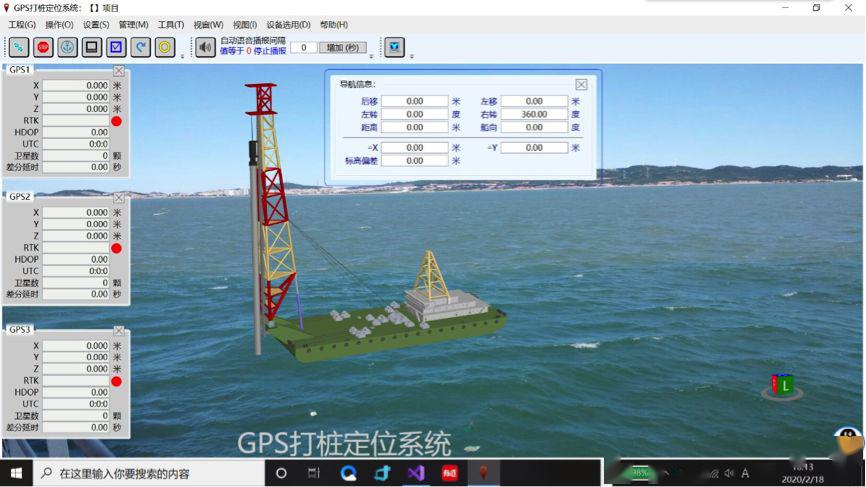The width and height of the screenshot is (866, 487).
Task: Click the volume icon in the system tray
Action: click(729, 473)
